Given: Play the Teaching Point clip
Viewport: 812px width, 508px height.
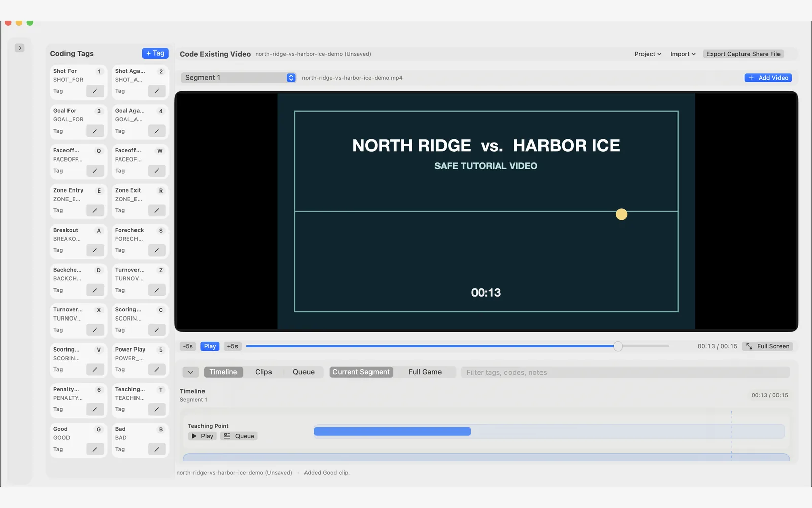Looking at the screenshot, I should 202,436.
